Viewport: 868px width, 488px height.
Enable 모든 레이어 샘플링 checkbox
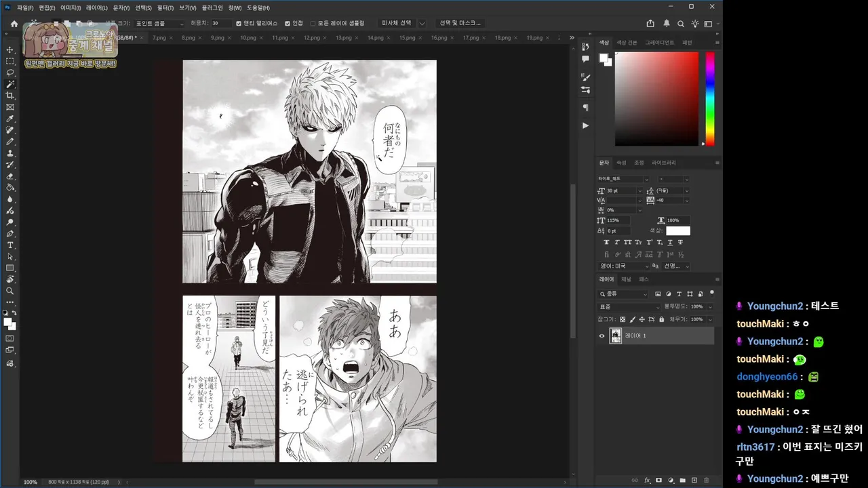pos(313,23)
